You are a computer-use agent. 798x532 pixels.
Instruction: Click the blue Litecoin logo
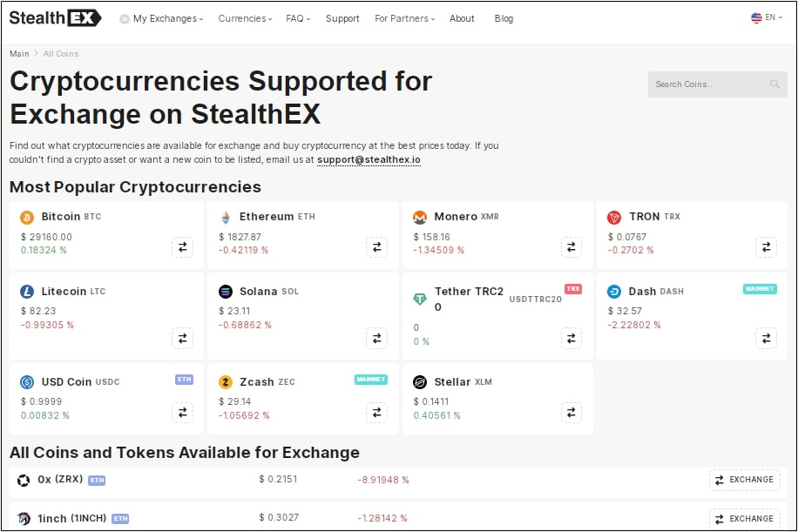point(27,292)
